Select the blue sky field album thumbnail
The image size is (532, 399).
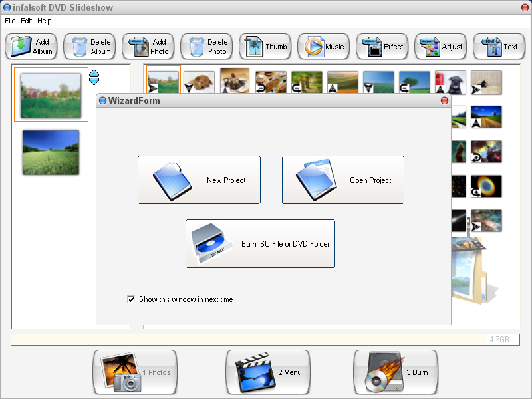click(x=51, y=153)
